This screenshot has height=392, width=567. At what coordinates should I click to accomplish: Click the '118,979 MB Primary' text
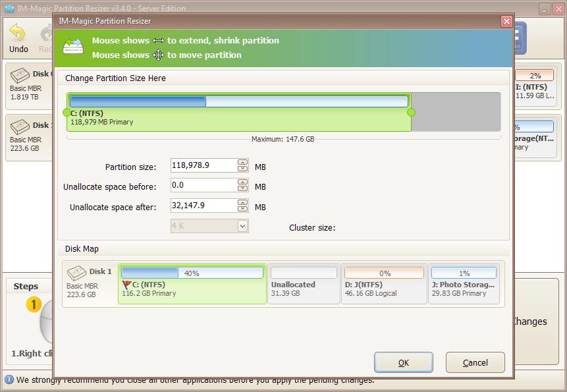pos(101,123)
